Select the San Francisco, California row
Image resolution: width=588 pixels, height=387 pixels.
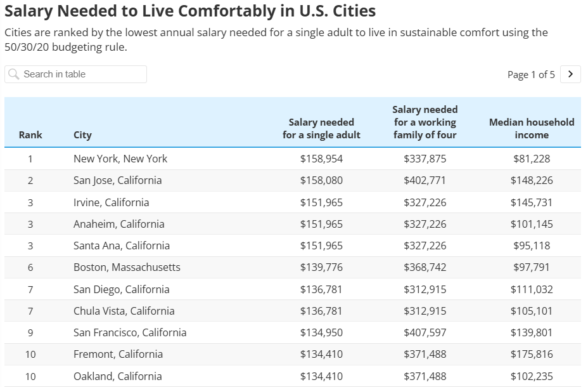tap(130, 332)
